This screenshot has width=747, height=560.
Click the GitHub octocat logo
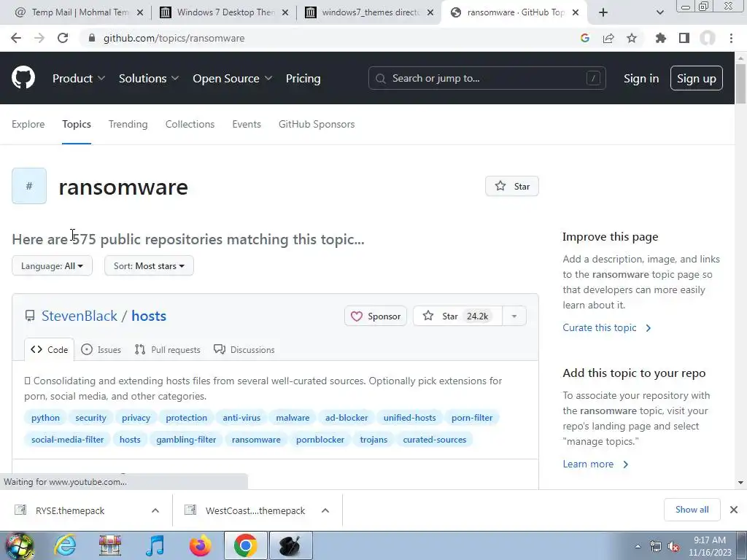[23, 78]
